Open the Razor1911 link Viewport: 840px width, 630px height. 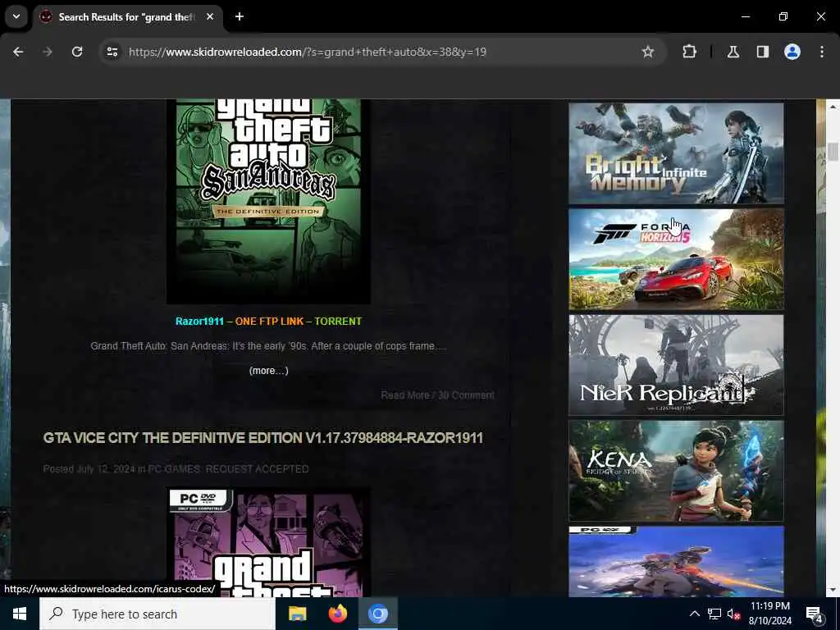click(199, 322)
